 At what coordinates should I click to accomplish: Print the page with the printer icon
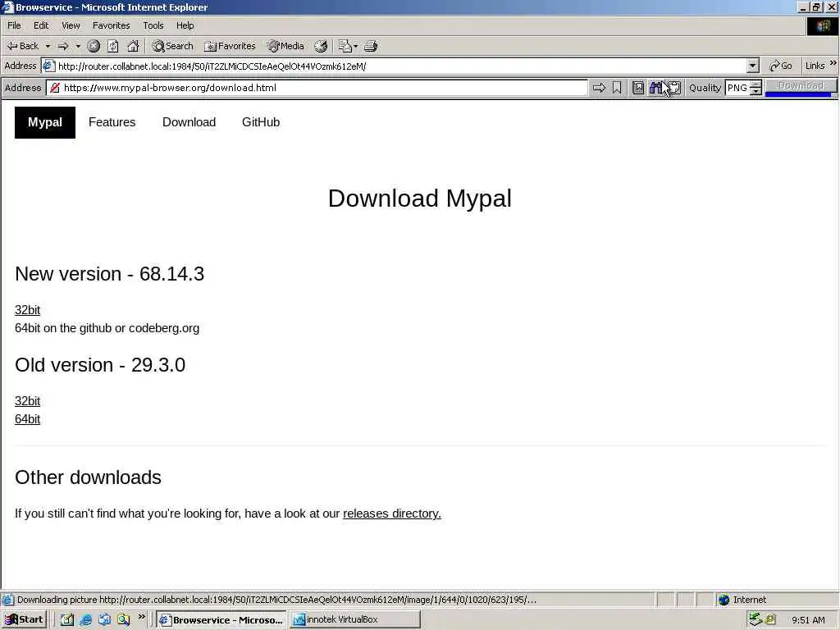[x=371, y=46]
